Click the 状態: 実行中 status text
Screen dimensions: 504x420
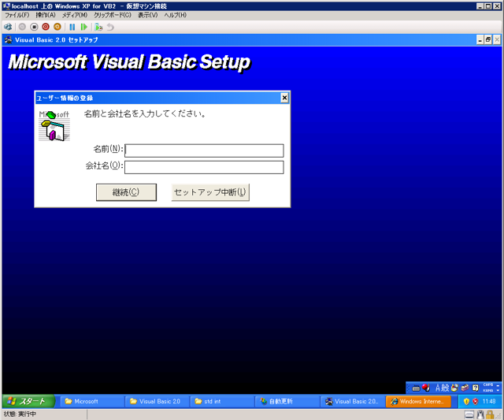(x=20, y=414)
